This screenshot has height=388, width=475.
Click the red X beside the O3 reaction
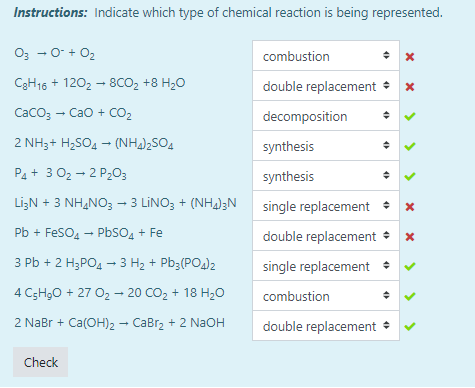pyautogui.click(x=410, y=57)
